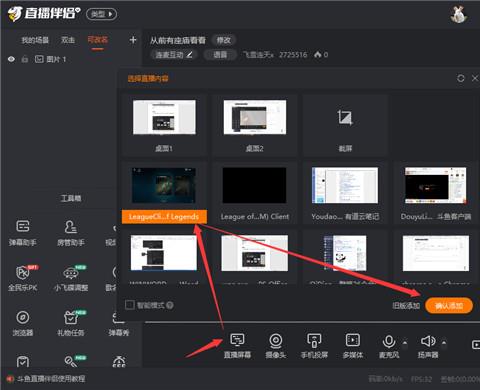Image resolution: width=480 pixels, height=390 pixels.
Task: Add a new scene with plus icon
Action: [x=133, y=40]
